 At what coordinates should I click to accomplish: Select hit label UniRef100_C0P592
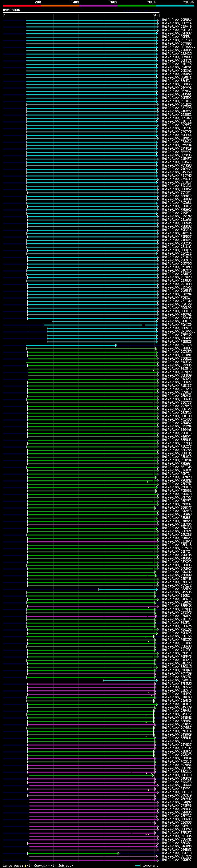pos(177,98)
